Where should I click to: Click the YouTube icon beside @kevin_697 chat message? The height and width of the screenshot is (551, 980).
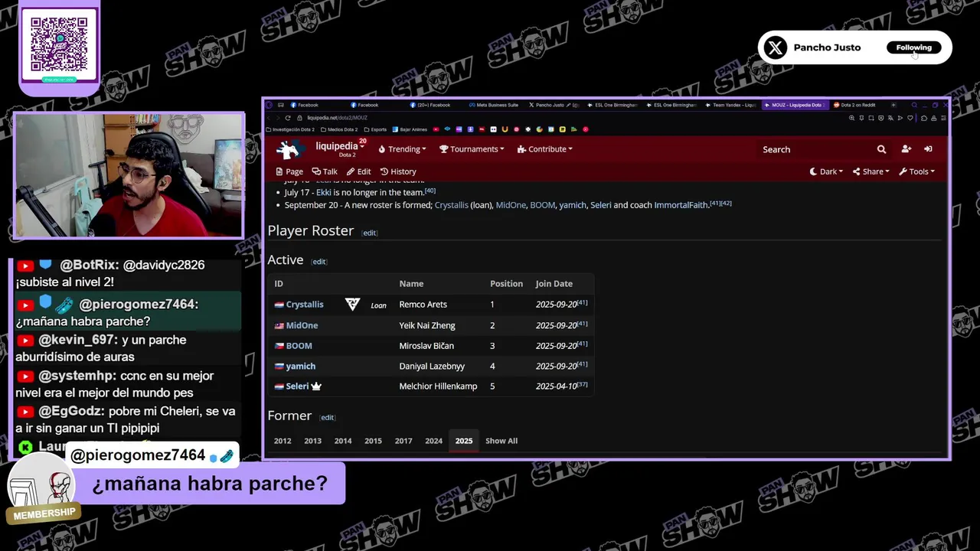click(25, 341)
